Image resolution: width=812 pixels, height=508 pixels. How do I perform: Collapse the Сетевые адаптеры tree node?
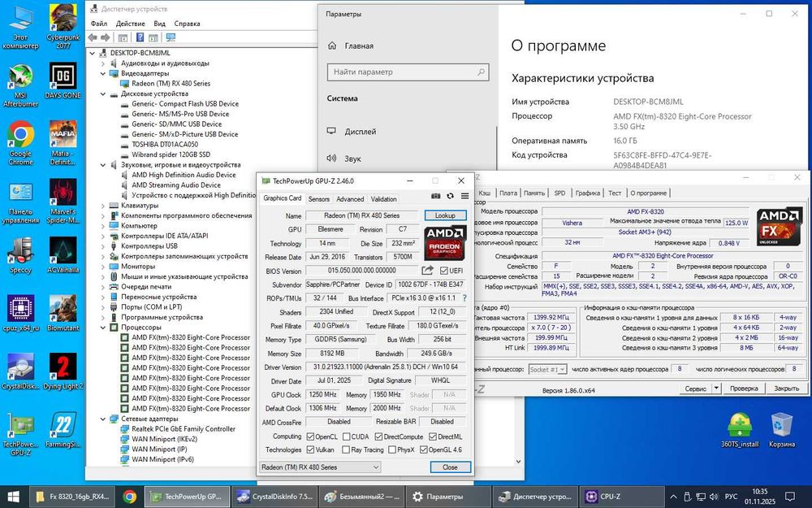(x=102, y=419)
